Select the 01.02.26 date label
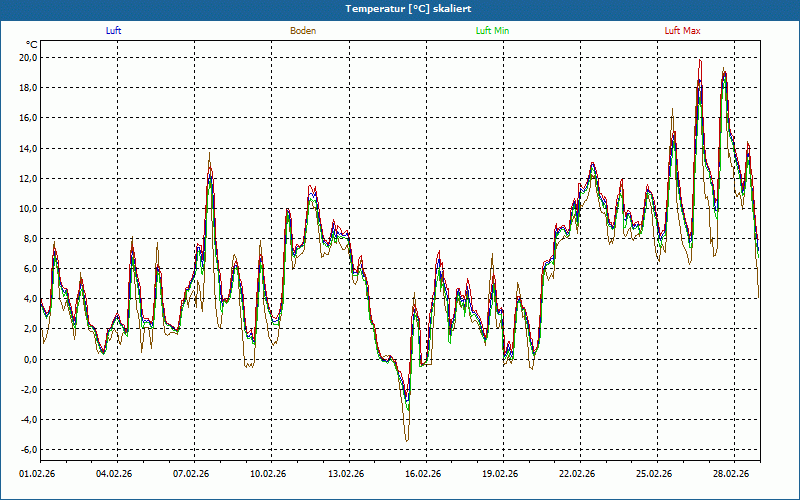This screenshot has height=500, width=800. pyautogui.click(x=39, y=474)
